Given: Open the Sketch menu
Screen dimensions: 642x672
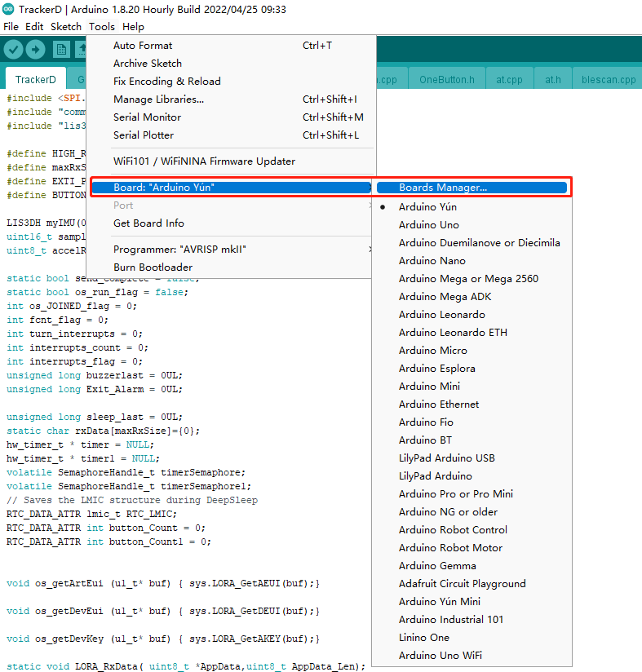Looking at the screenshot, I should (66, 27).
